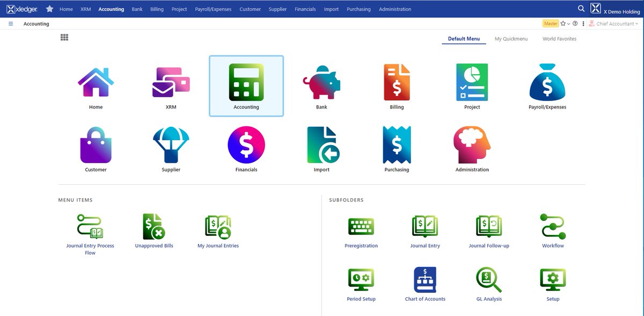
Task: Open the Journal Follow-up subfolder icon
Action: [489, 226]
